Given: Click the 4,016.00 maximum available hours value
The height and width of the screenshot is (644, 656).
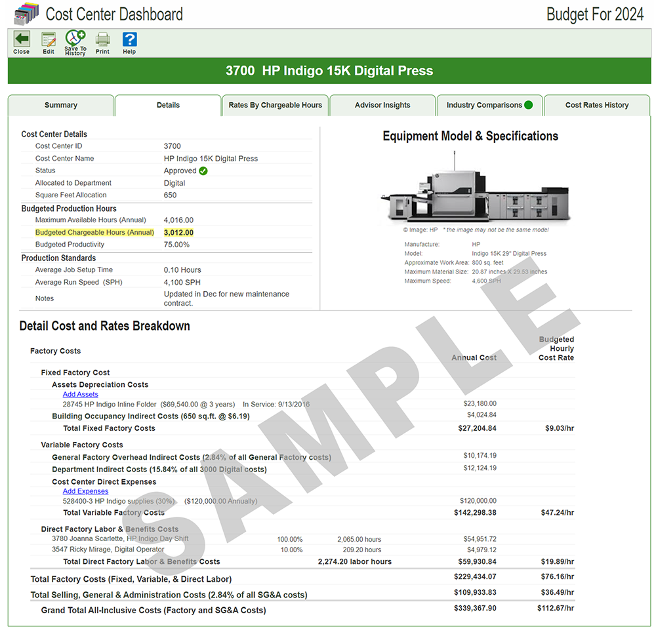Looking at the screenshot, I should point(178,220).
